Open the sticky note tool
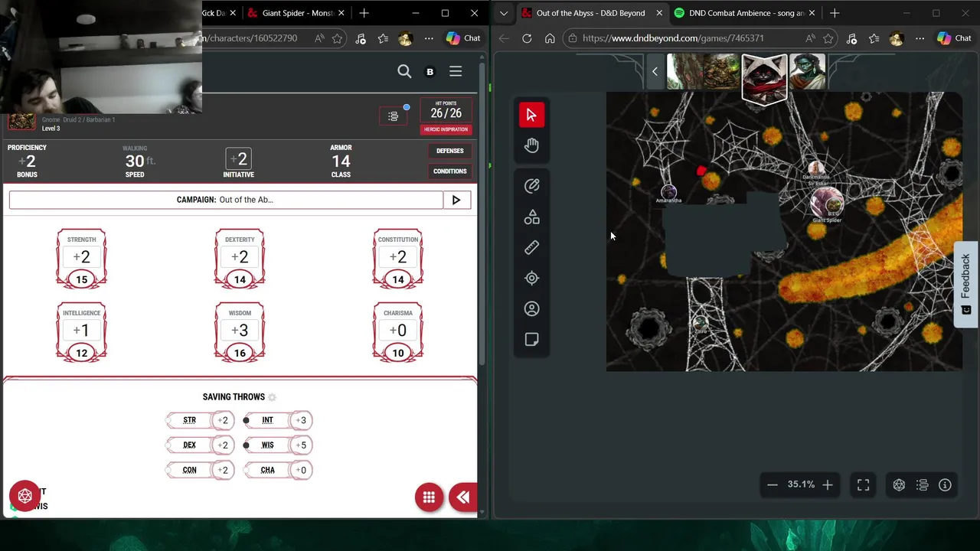Screen dimensions: 980x551 pos(531,339)
